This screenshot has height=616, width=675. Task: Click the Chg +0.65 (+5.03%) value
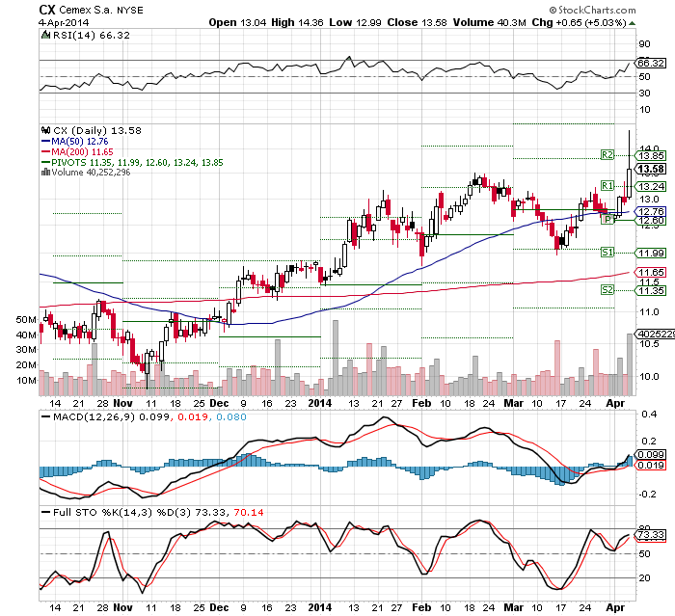pyautogui.click(x=579, y=22)
